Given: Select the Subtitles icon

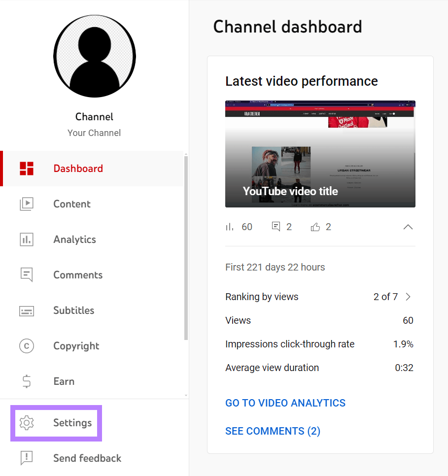Looking at the screenshot, I should (x=26, y=310).
